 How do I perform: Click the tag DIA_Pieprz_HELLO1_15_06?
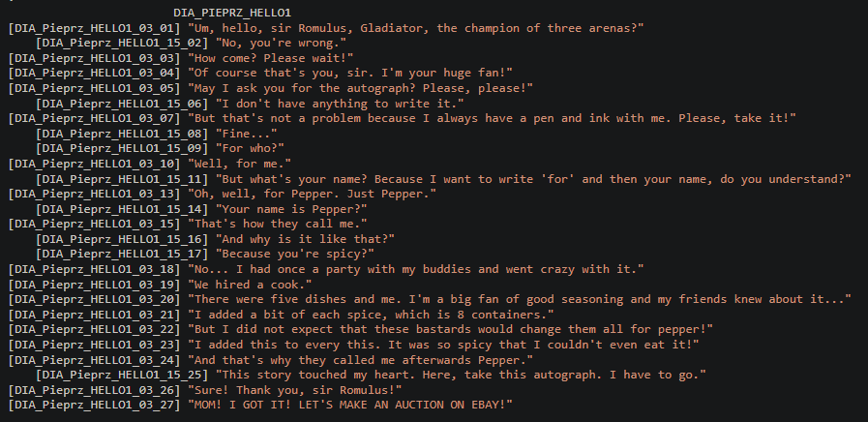(x=122, y=104)
